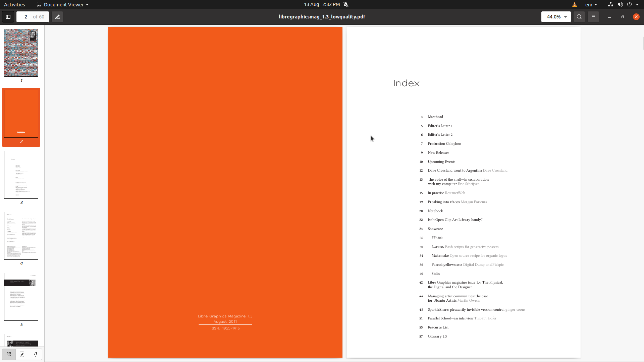Select page 3 index thumbnail
644x362 pixels.
[x=21, y=175]
